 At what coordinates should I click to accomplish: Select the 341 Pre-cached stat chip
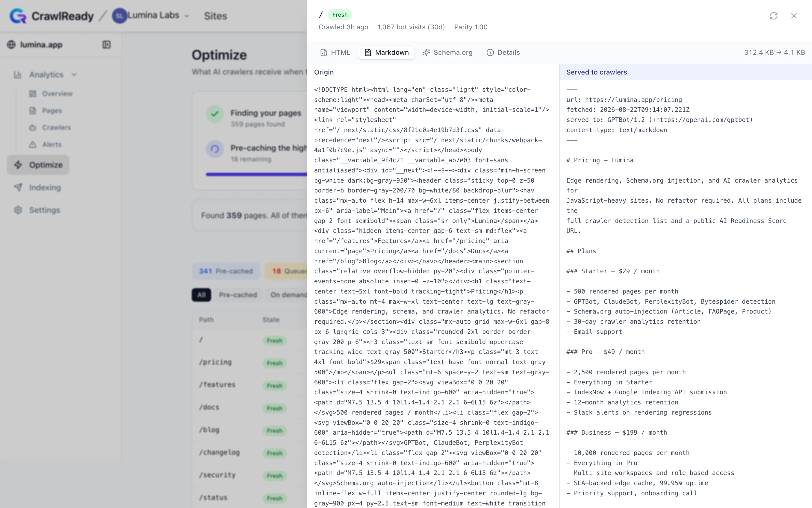226,271
